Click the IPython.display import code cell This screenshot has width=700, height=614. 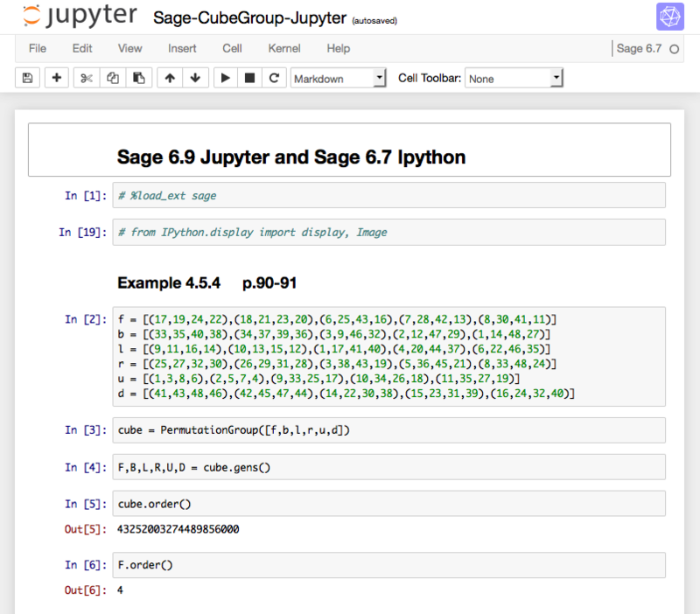(x=388, y=232)
